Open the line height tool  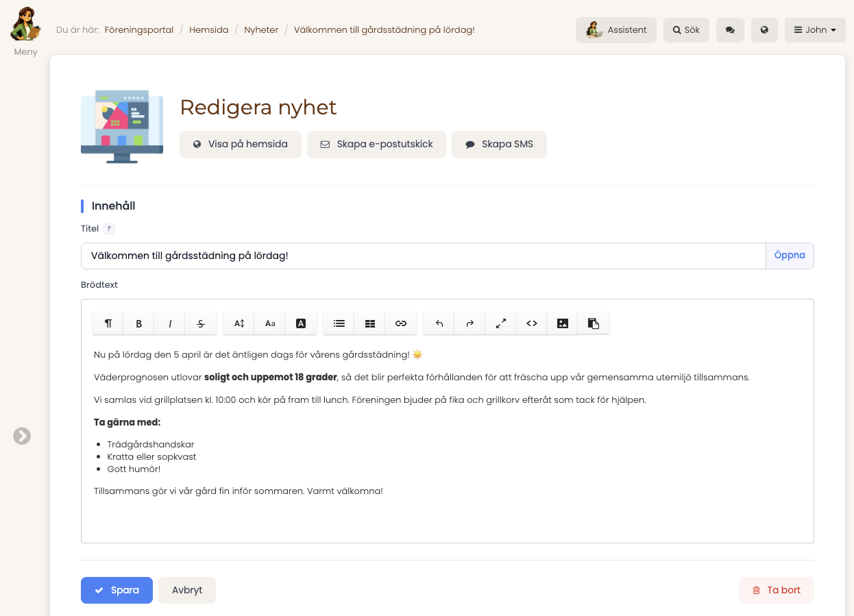pos(239,323)
